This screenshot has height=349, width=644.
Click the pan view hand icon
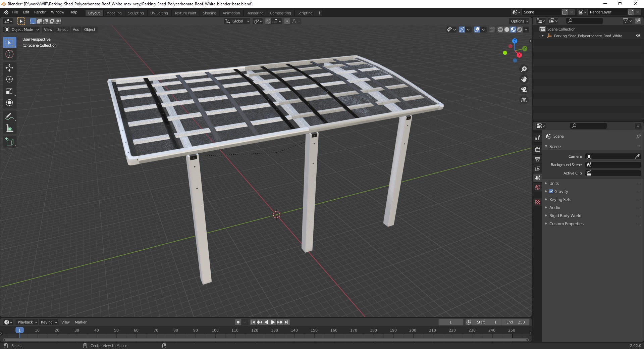tap(524, 80)
